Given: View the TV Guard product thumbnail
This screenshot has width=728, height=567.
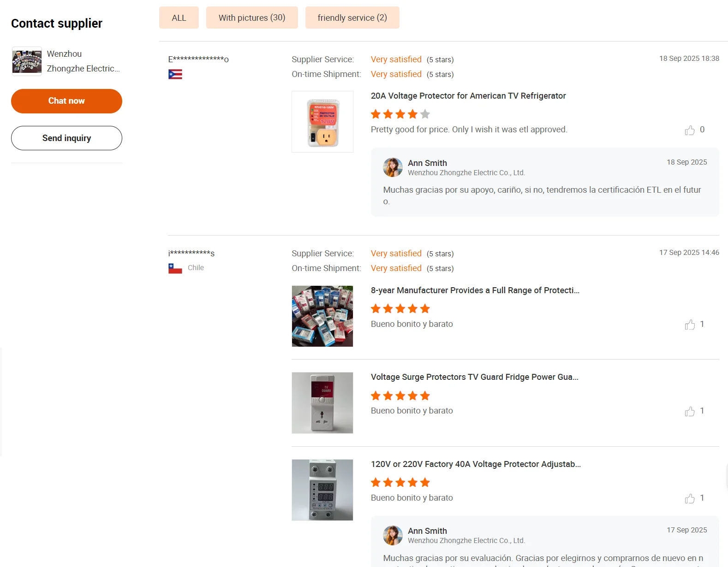Looking at the screenshot, I should [x=322, y=403].
